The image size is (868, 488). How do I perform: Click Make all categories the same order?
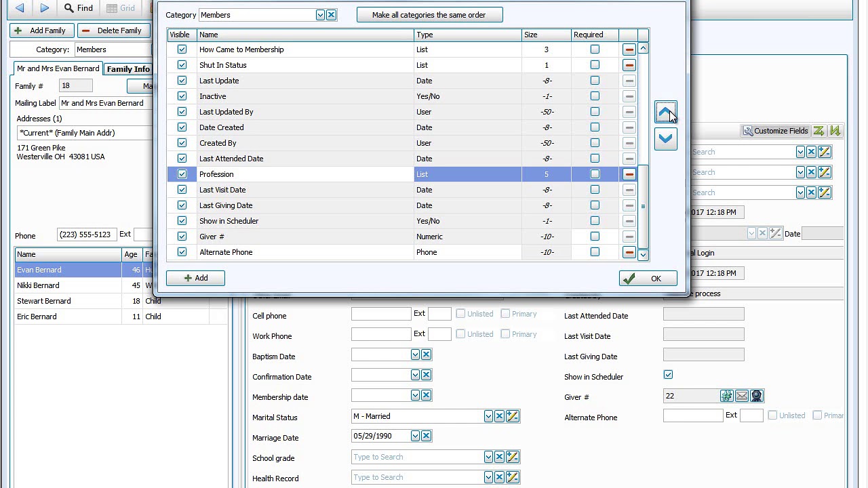click(430, 14)
